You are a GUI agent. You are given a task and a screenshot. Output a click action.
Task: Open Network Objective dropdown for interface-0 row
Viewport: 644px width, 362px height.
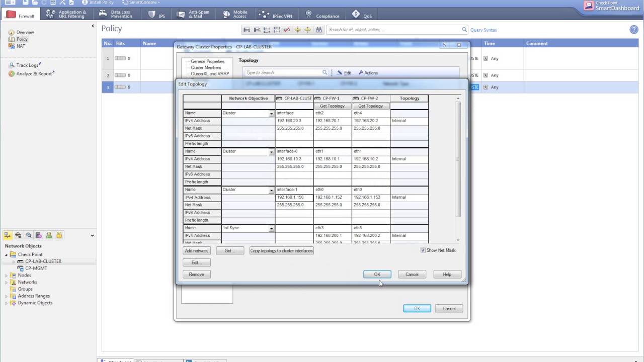(x=271, y=152)
